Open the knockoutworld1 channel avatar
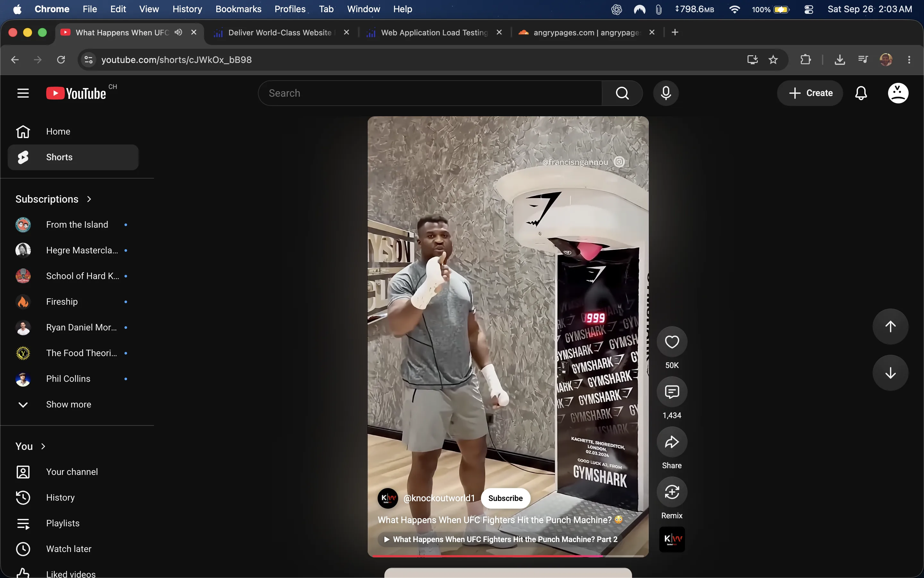 (388, 498)
